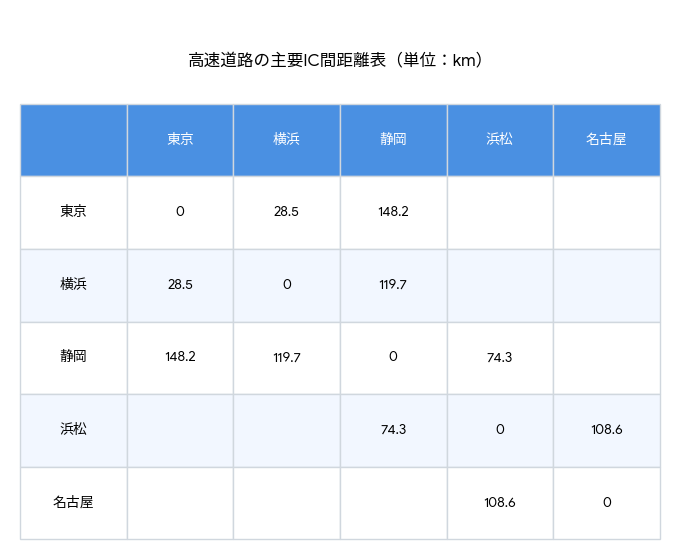Viewport: 680px width, 556px height.
Task: Click the 横浜 row label
Action: point(73,285)
